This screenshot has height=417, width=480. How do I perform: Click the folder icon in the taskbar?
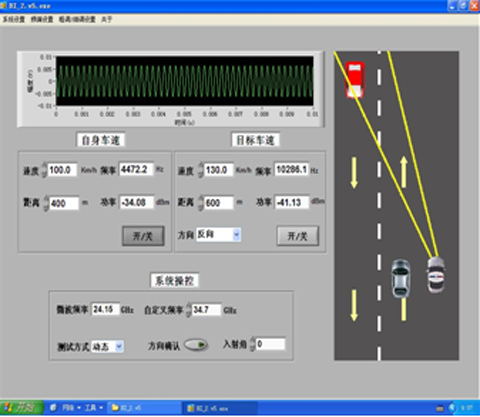click(115, 408)
